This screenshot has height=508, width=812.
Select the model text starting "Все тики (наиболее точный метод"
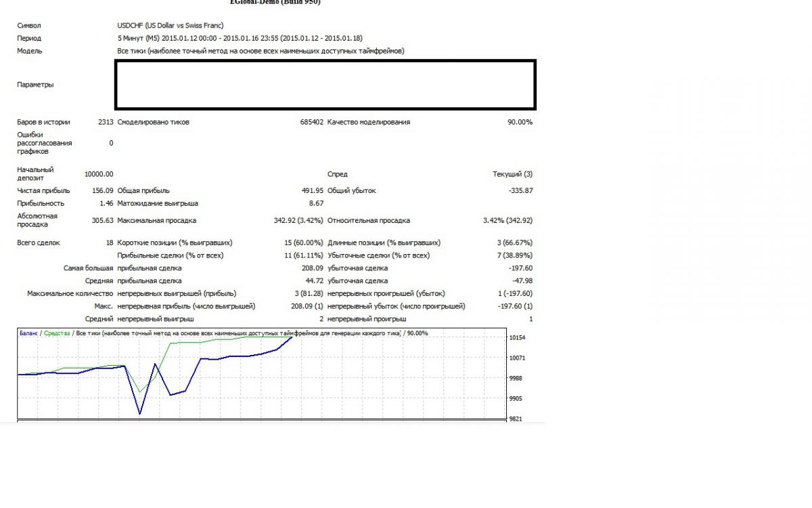pyautogui.click(x=261, y=51)
